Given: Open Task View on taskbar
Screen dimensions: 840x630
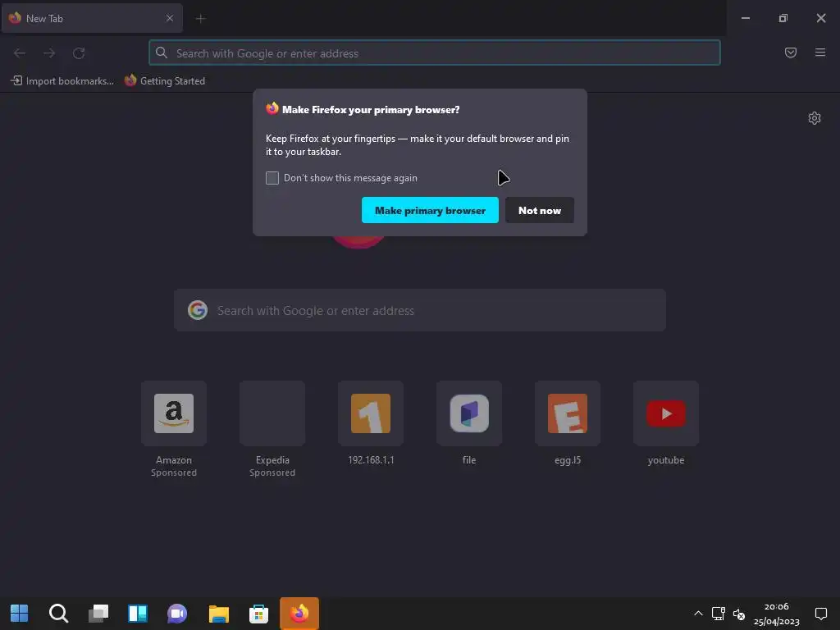Looking at the screenshot, I should (98, 614).
